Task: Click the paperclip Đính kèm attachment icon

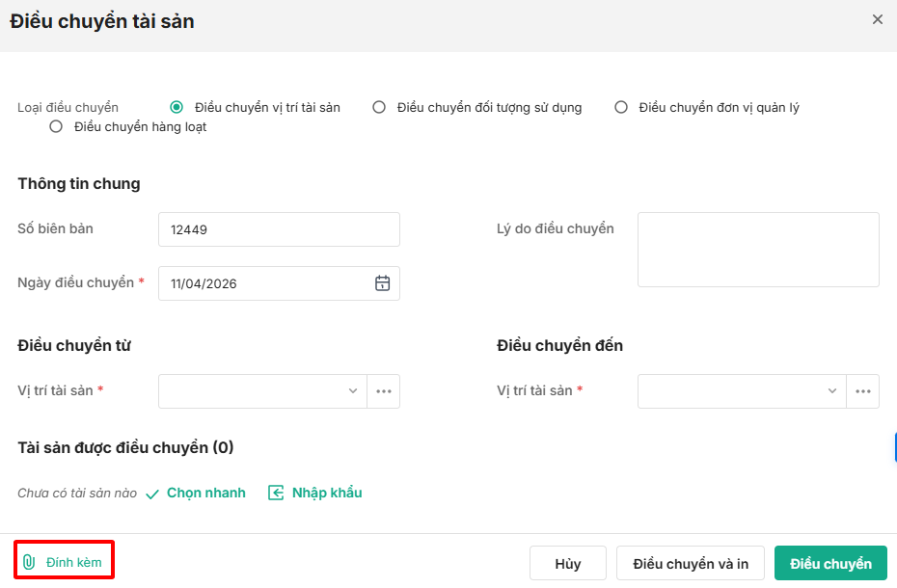Action: [29, 562]
